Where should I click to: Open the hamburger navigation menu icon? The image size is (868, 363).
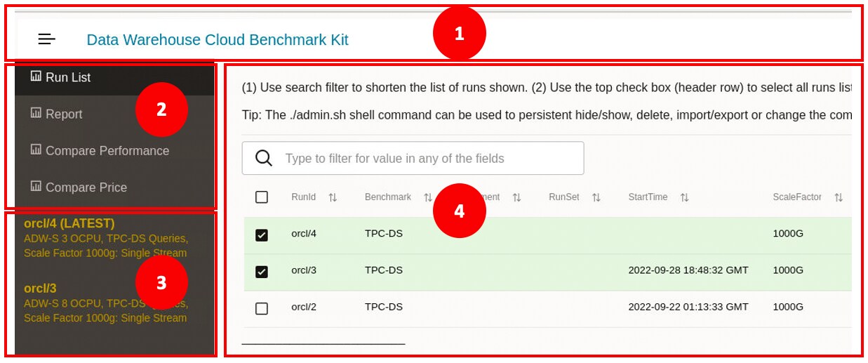47,39
